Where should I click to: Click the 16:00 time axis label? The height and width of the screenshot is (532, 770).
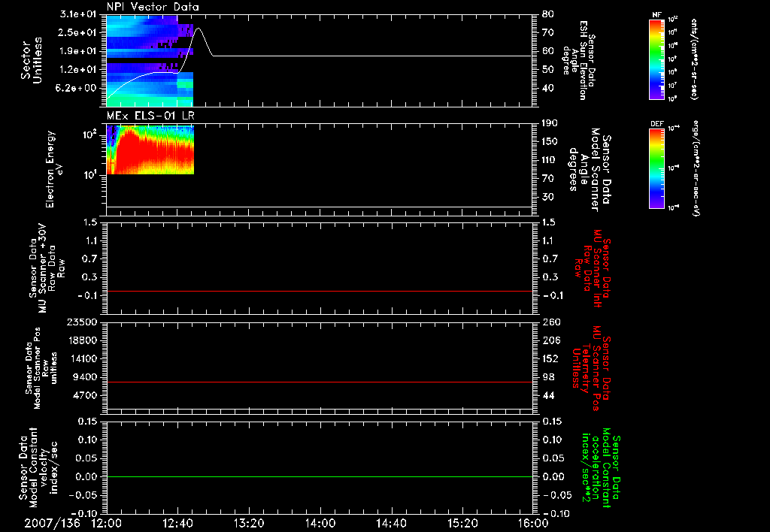(x=533, y=523)
